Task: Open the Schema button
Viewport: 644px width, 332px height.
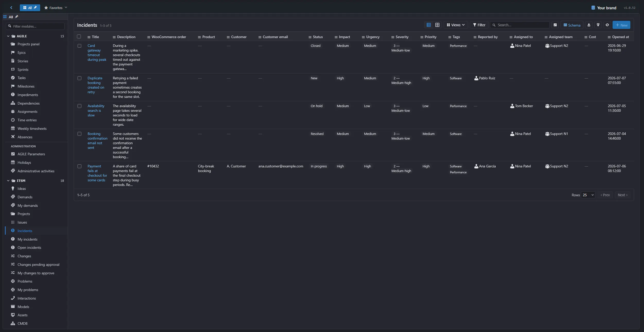Action: click(x=572, y=25)
